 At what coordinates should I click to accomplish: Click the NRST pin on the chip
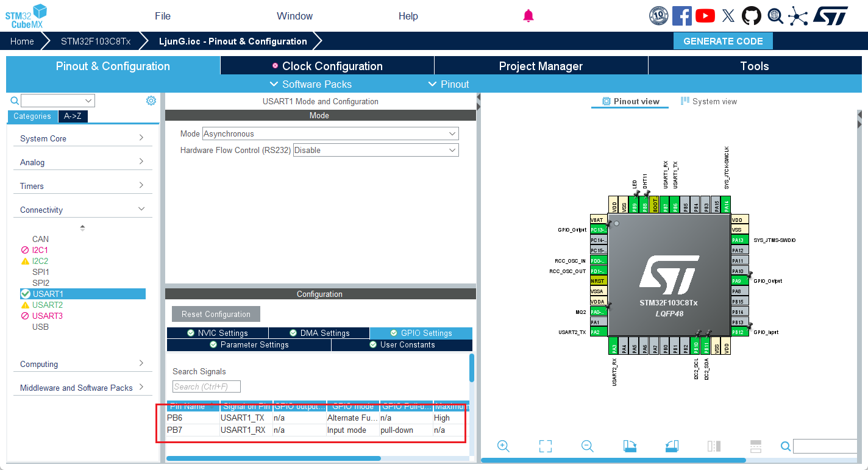[599, 281]
